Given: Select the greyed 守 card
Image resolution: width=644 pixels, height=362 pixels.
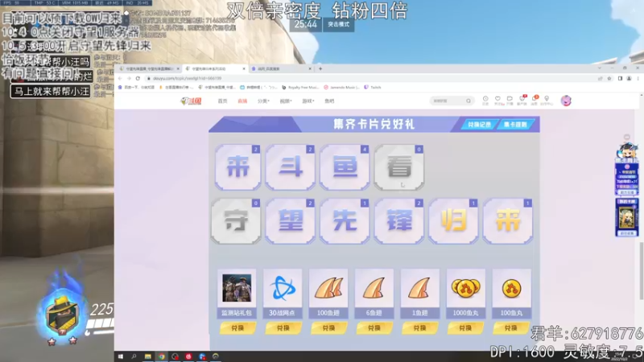Looking at the screenshot, I should tap(236, 222).
